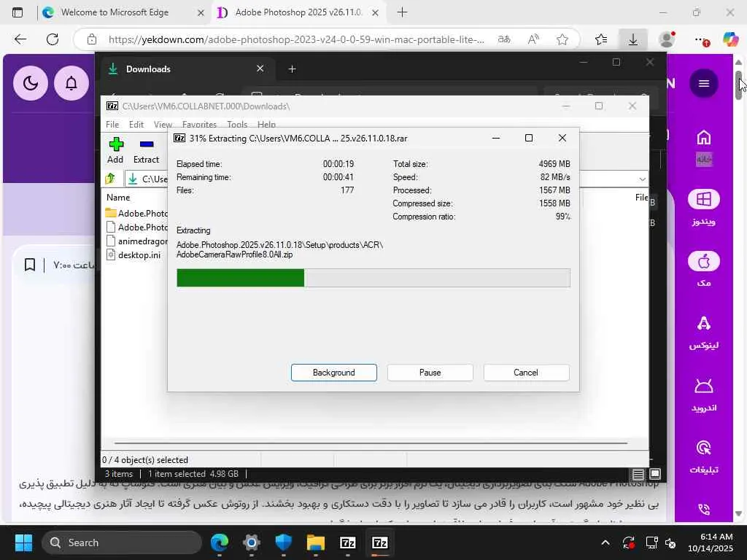
Task: Click the yekdown.com address bar
Action: point(295,39)
